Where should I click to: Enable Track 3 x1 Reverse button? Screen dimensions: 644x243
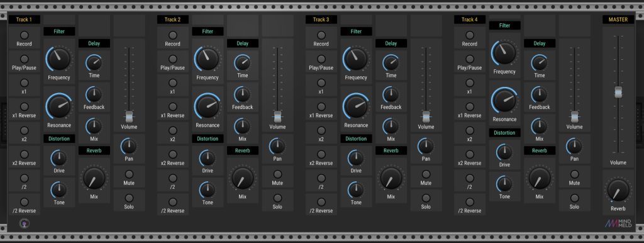[321, 107]
